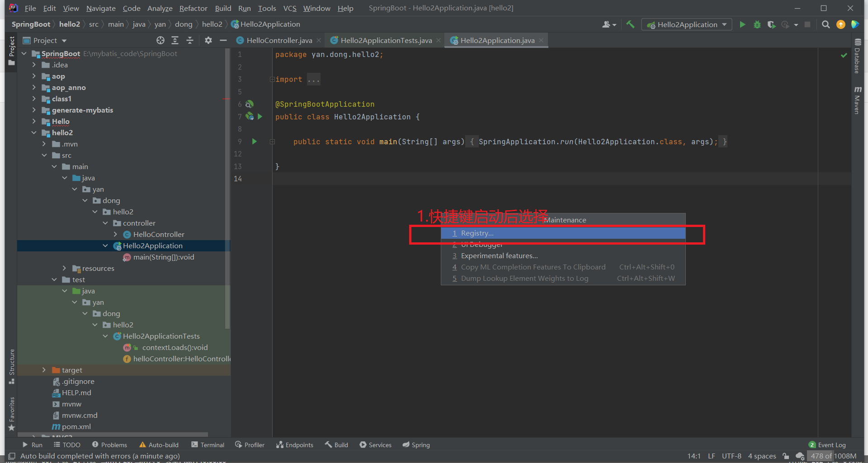868x463 pixels.
Task: Click the memory indicator 478 of 1008M
Action: pos(833,456)
